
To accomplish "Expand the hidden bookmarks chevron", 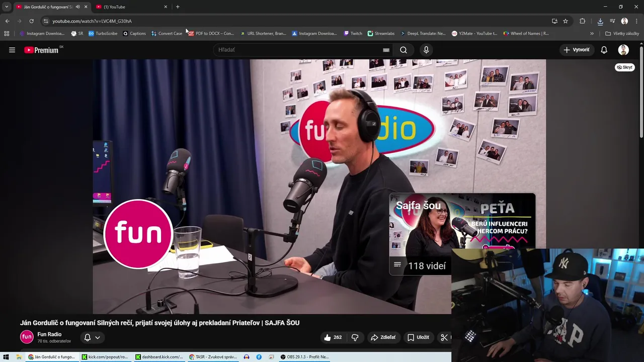I will click(592, 34).
